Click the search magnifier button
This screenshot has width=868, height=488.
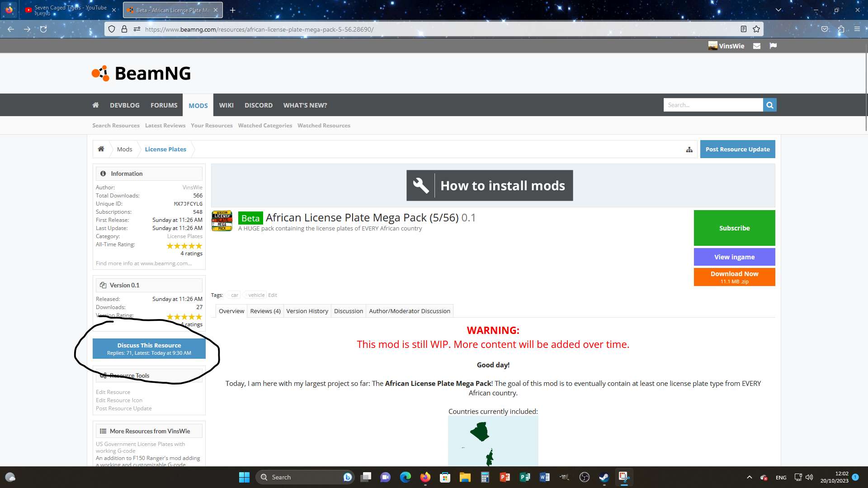[x=769, y=105]
